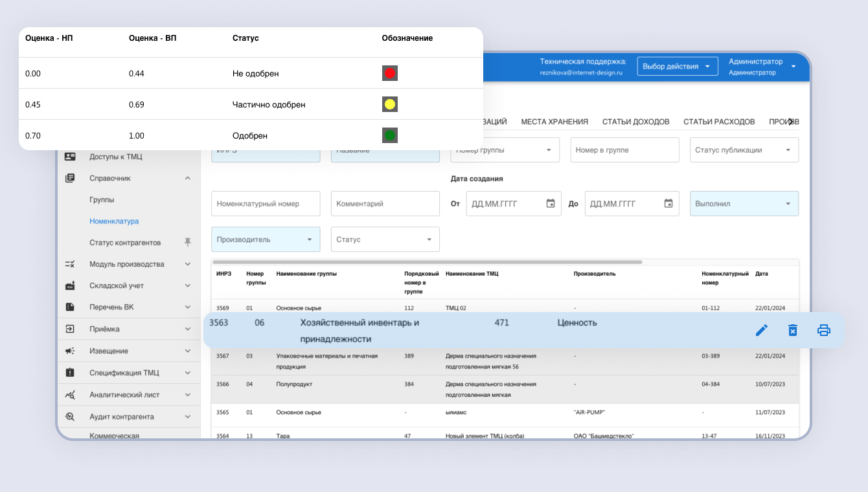
Task: Open calendar picker for the От date
Action: (551, 204)
